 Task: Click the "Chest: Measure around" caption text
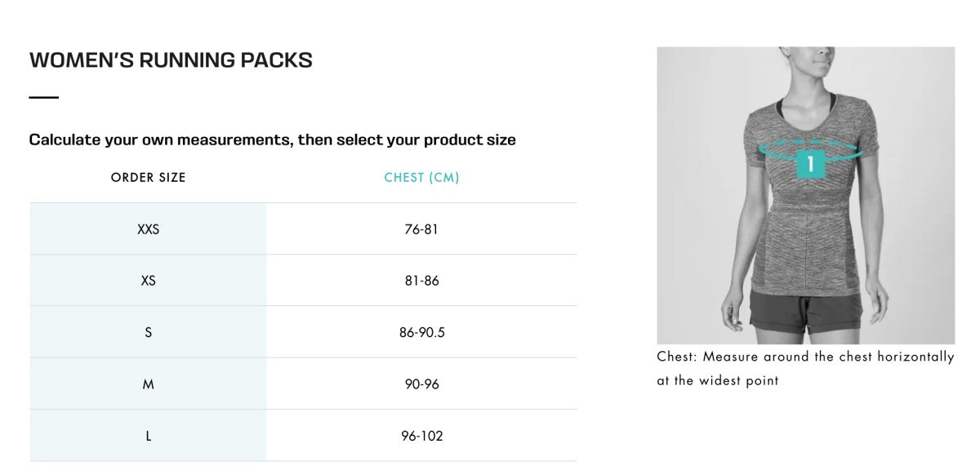click(804, 357)
